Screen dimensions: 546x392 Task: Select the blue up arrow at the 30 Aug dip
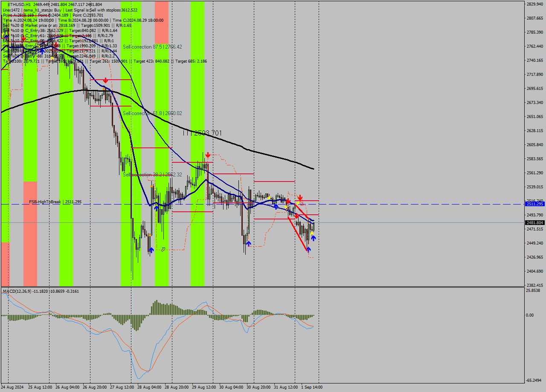coord(249,244)
